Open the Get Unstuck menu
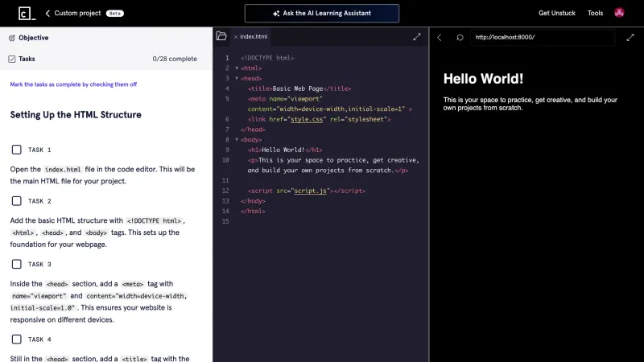644x362 pixels. click(557, 13)
